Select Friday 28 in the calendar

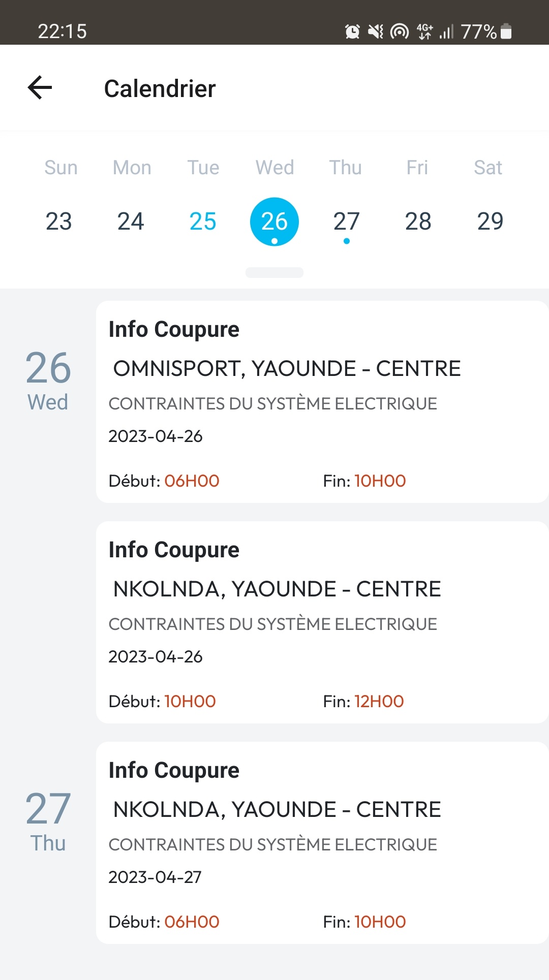click(x=418, y=222)
